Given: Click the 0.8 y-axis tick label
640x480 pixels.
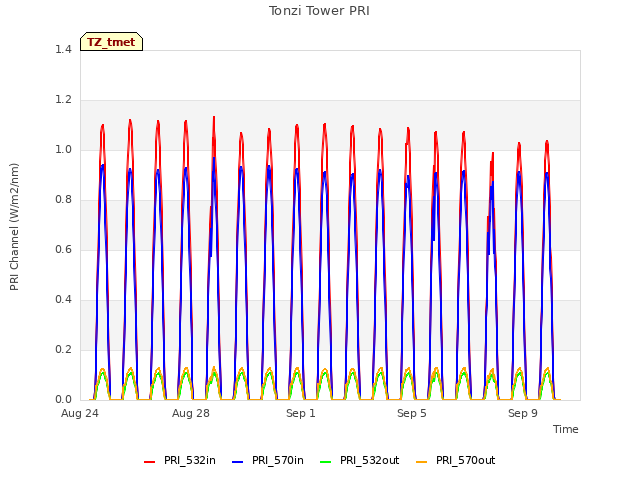Looking at the screenshot, I should point(63,200).
